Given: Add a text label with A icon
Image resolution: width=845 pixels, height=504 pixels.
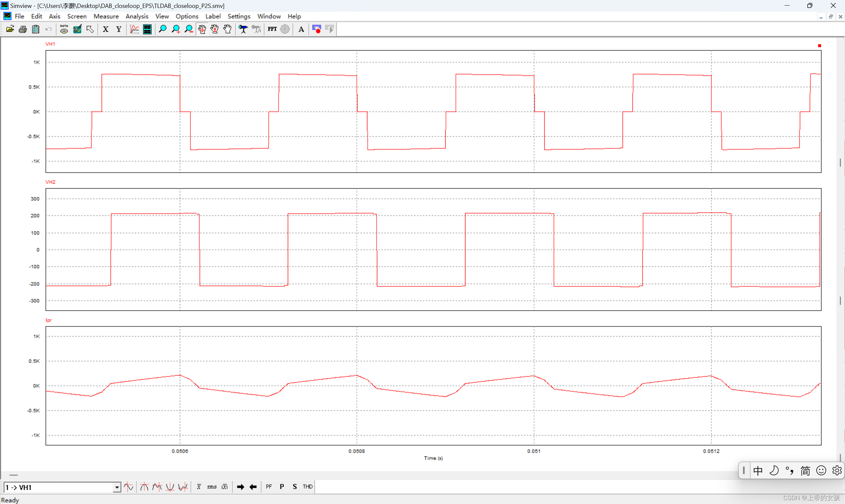Looking at the screenshot, I should point(301,29).
